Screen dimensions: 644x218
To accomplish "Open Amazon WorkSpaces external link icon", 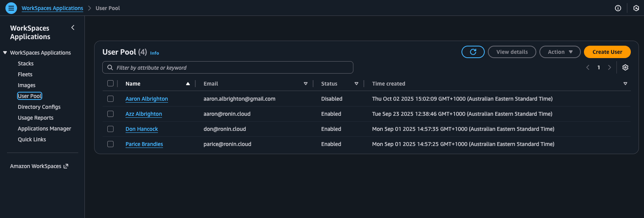I will [x=66, y=166].
